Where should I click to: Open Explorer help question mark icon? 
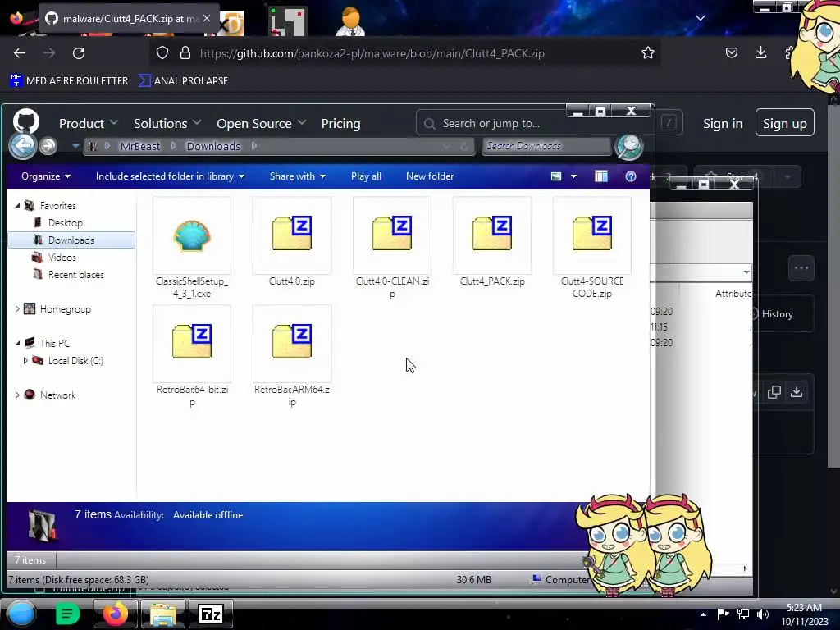pyautogui.click(x=631, y=176)
